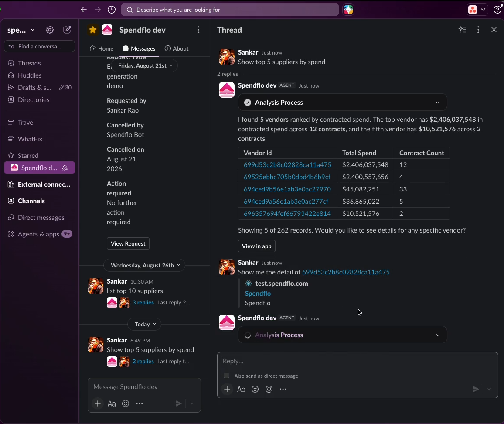Screen dimensions: 504x424
Task: Focus the Message Spendflo dev input
Action: [144, 386]
